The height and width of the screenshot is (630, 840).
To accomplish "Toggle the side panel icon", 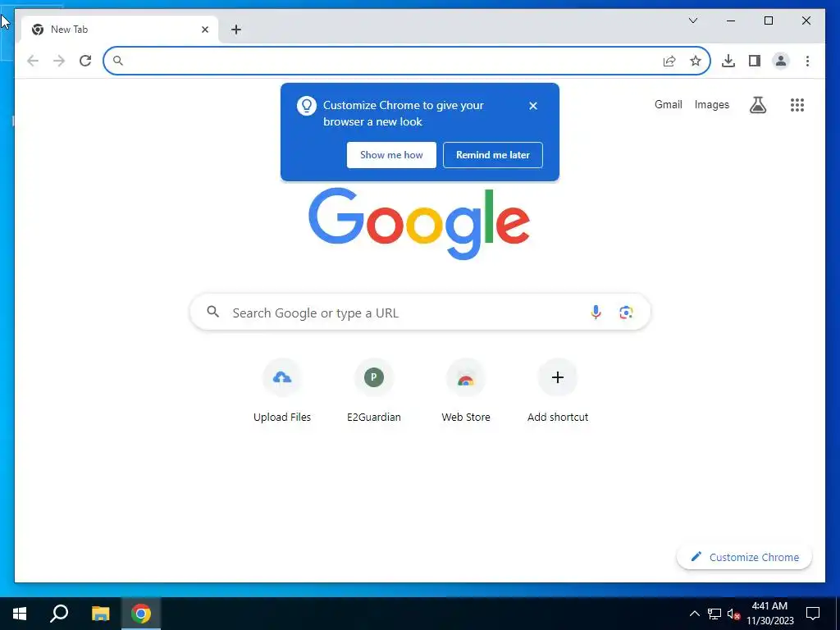I will pyautogui.click(x=755, y=61).
